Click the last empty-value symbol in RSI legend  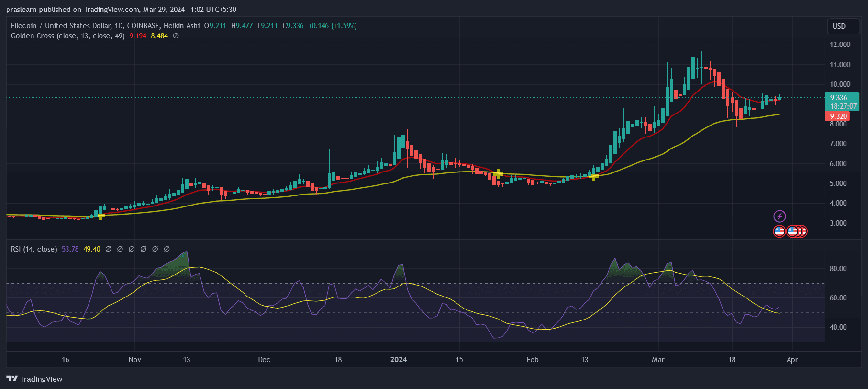167,249
